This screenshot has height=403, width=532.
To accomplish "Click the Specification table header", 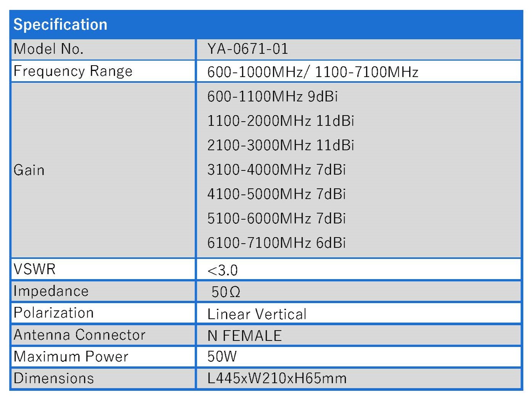I will [x=60, y=25].
